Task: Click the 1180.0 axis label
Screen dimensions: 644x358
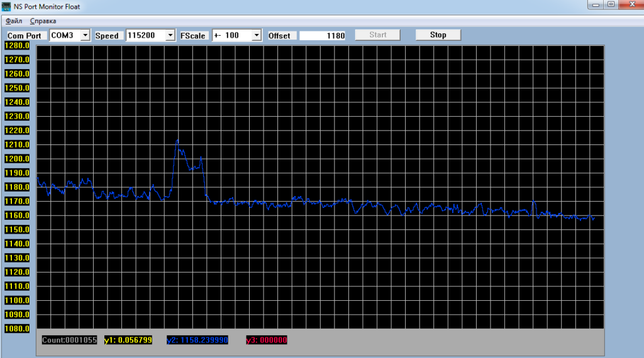Action: [18, 187]
